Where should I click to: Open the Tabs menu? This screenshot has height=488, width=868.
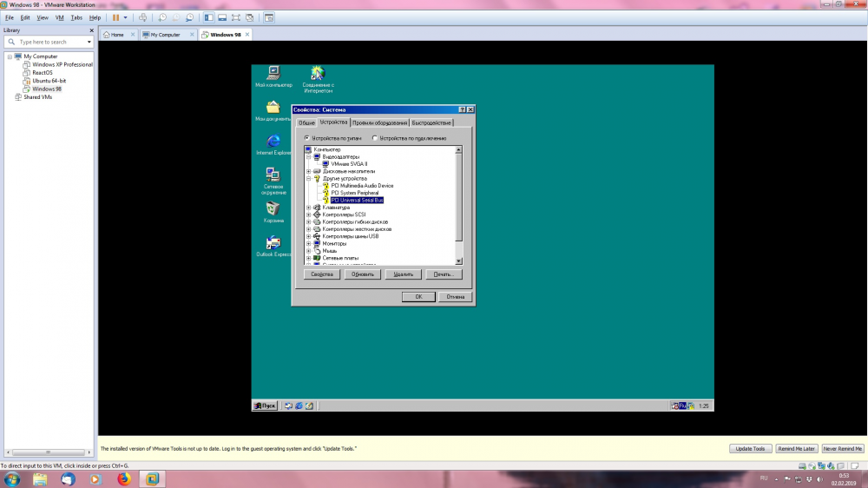point(76,17)
